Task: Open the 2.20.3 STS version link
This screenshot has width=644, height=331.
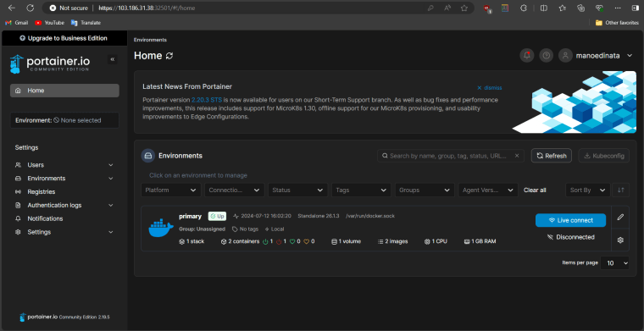Action: tap(207, 100)
